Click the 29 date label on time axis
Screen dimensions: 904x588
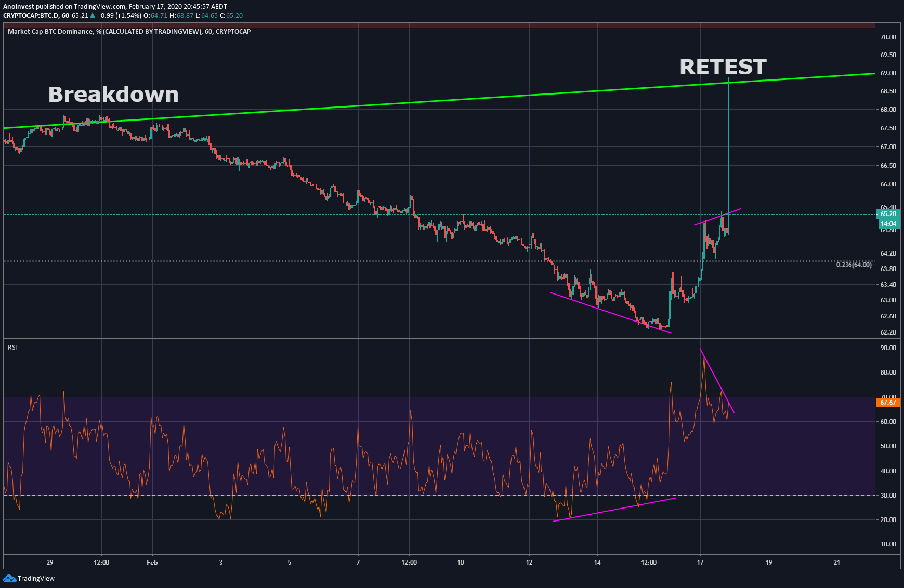click(x=50, y=563)
